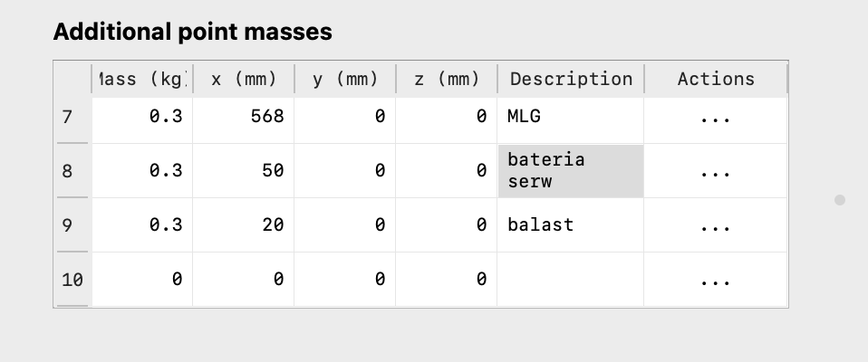Edit the bateria serw description cell
Screen dimensions: 868x362
[x=570, y=170]
